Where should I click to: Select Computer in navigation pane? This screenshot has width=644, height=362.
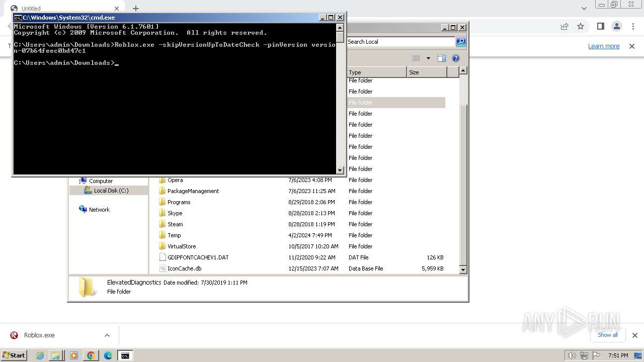click(x=101, y=181)
